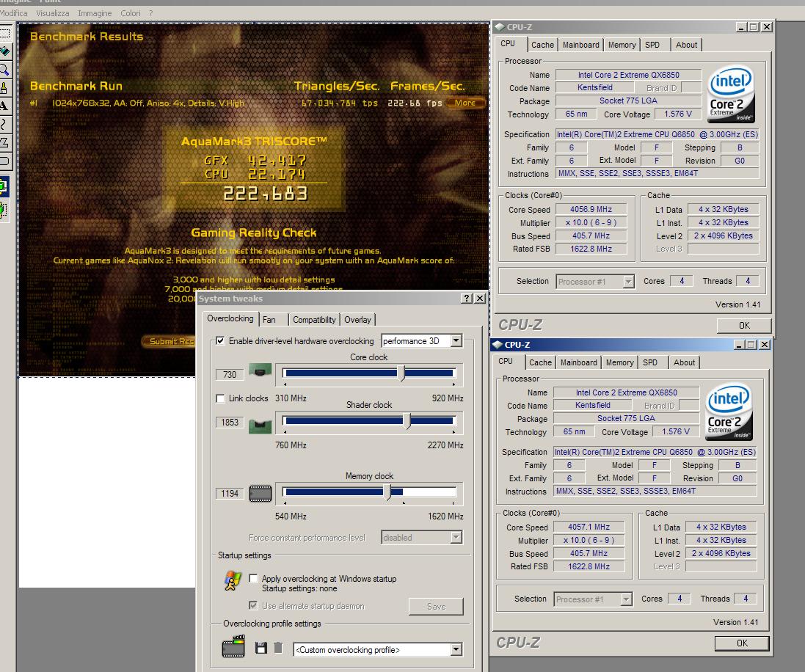Viewport: 805px width, 672px height.
Task: Click the Save startup settings button
Action: (x=436, y=606)
